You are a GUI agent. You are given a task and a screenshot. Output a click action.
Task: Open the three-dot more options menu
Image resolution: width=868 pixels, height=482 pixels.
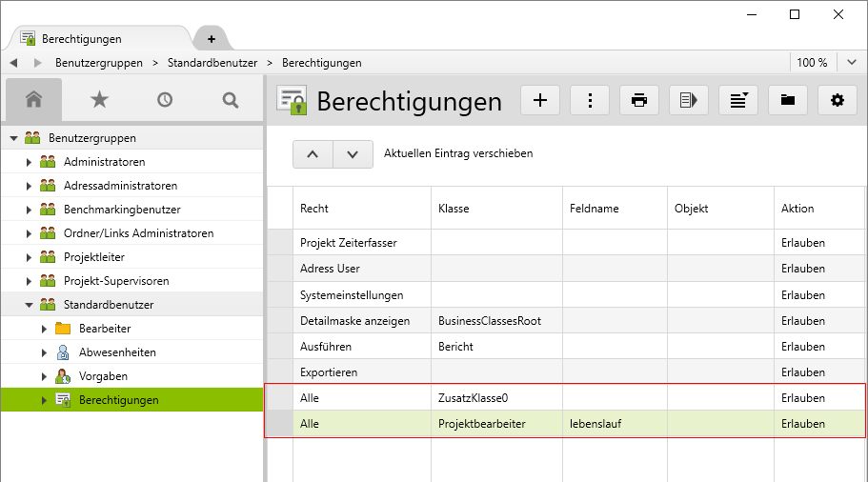[590, 100]
